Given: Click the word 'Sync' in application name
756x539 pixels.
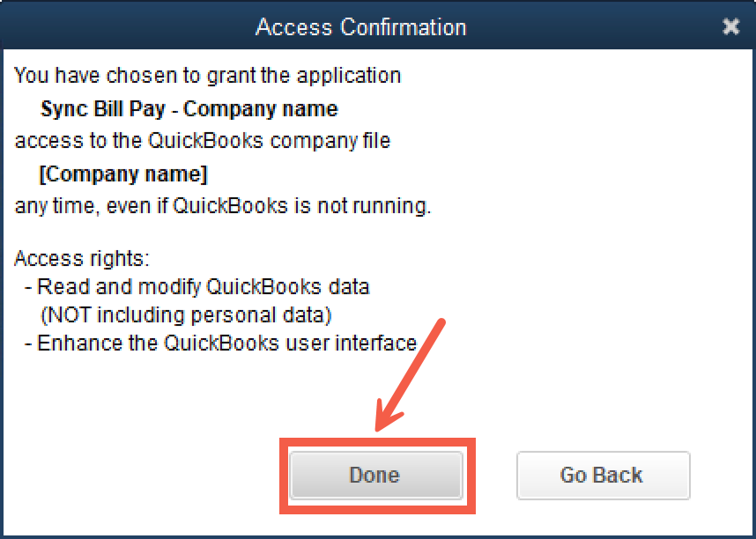Looking at the screenshot, I should (63, 110).
